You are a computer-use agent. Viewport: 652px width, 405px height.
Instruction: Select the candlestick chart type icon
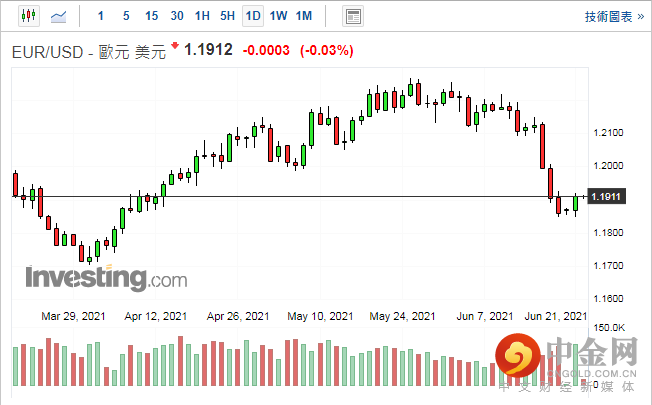pos(29,16)
